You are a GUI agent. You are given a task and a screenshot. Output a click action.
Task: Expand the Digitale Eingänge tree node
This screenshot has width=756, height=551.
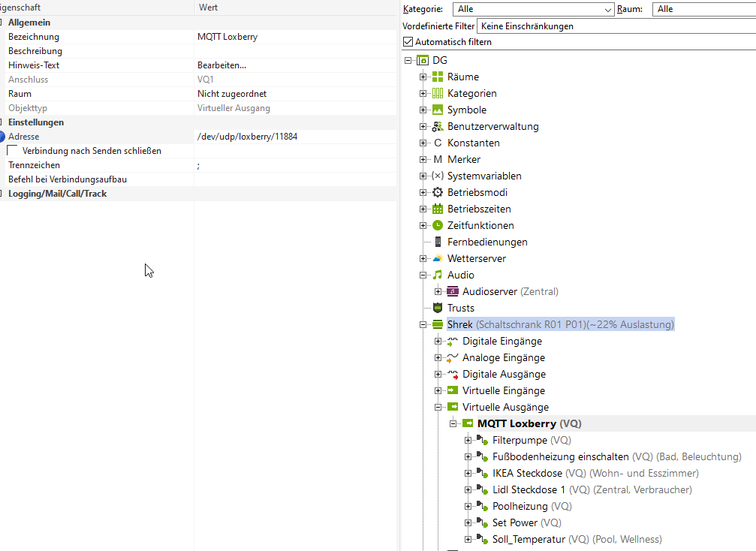(x=438, y=341)
